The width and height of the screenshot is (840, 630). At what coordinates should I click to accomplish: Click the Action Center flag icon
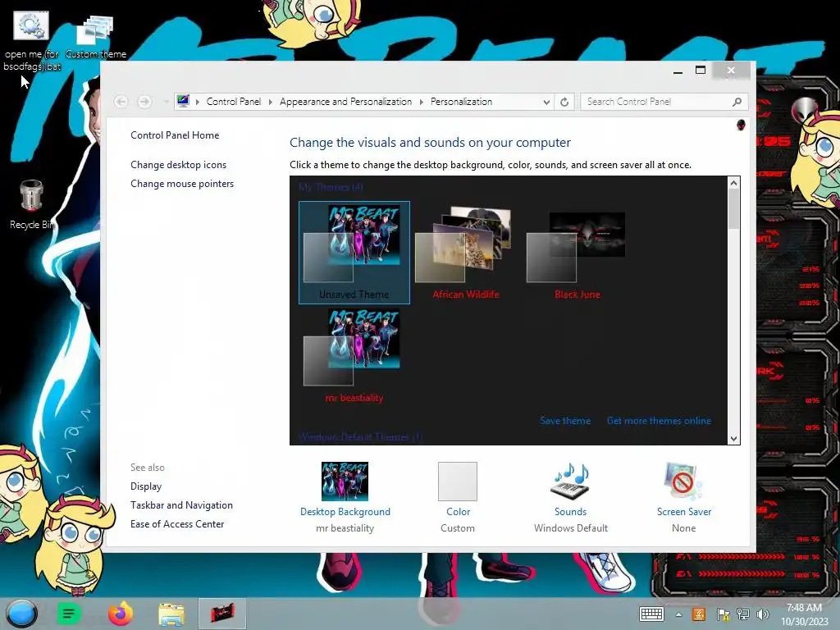tap(724, 614)
